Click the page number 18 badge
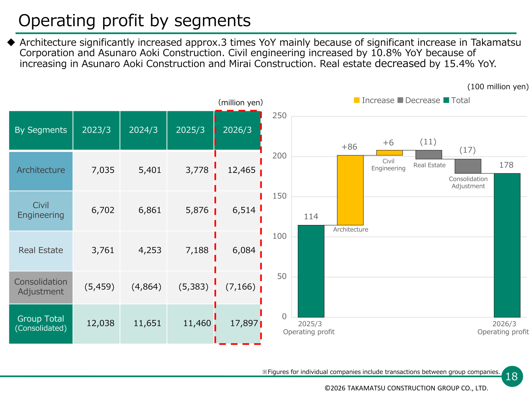Image resolution: width=532 pixels, height=399 pixels. click(512, 376)
